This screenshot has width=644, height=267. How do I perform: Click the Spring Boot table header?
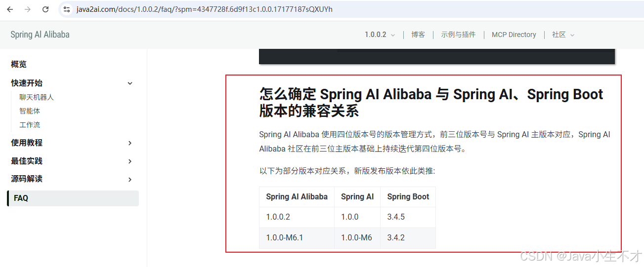[408, 196]
